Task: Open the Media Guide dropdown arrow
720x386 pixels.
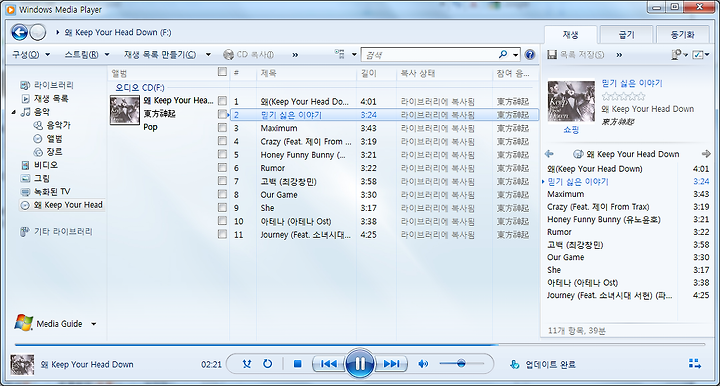Action: coord(94,324)
